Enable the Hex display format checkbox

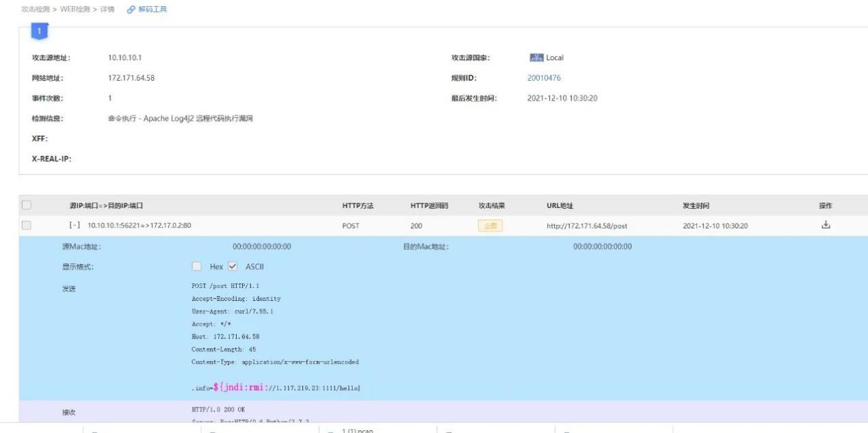pos(196,267)
